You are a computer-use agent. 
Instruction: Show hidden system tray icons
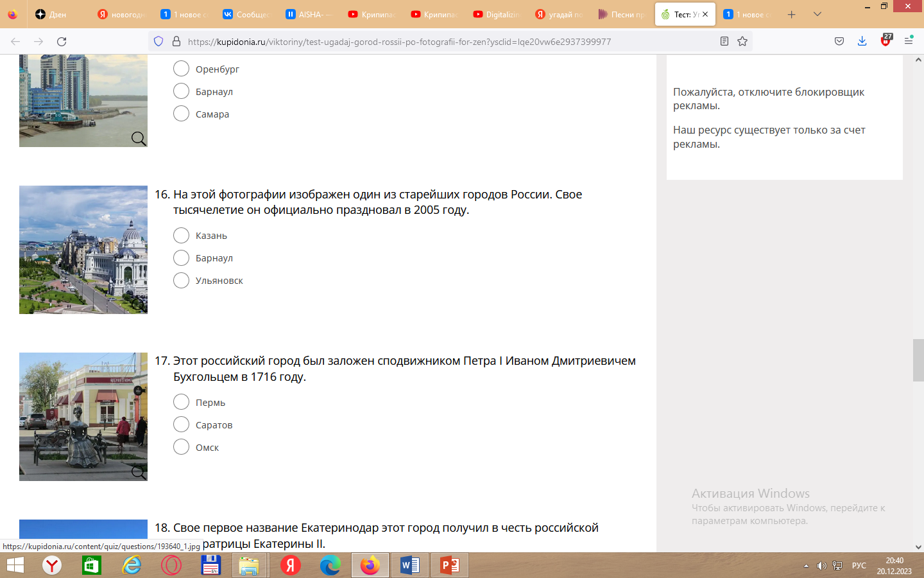click(806, 566)
